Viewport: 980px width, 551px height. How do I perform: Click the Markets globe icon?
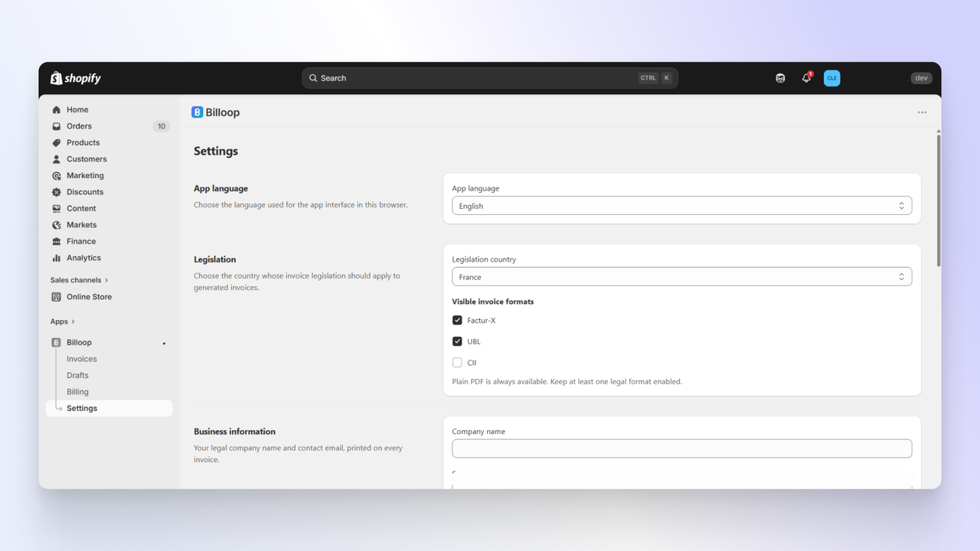point(57,225)
